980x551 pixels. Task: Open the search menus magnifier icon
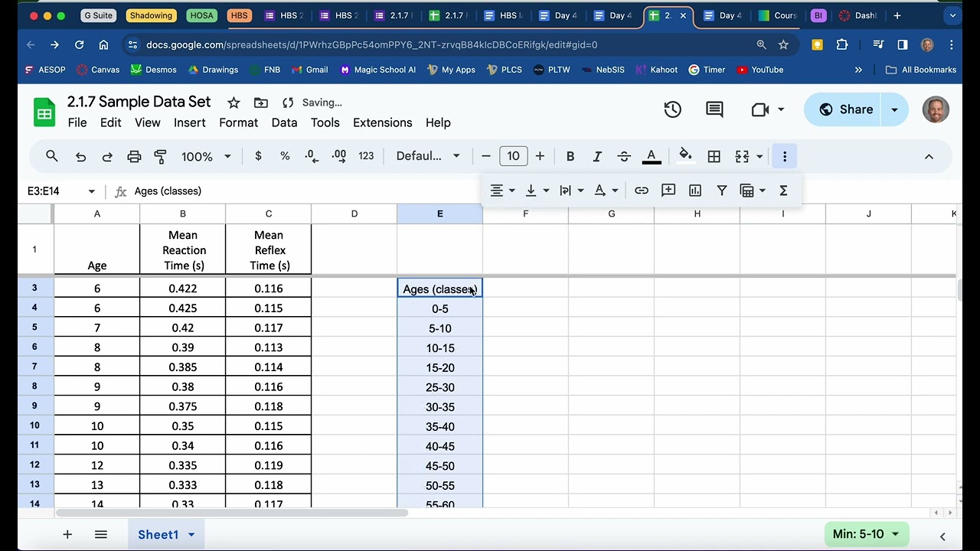(x=52, y=156)
